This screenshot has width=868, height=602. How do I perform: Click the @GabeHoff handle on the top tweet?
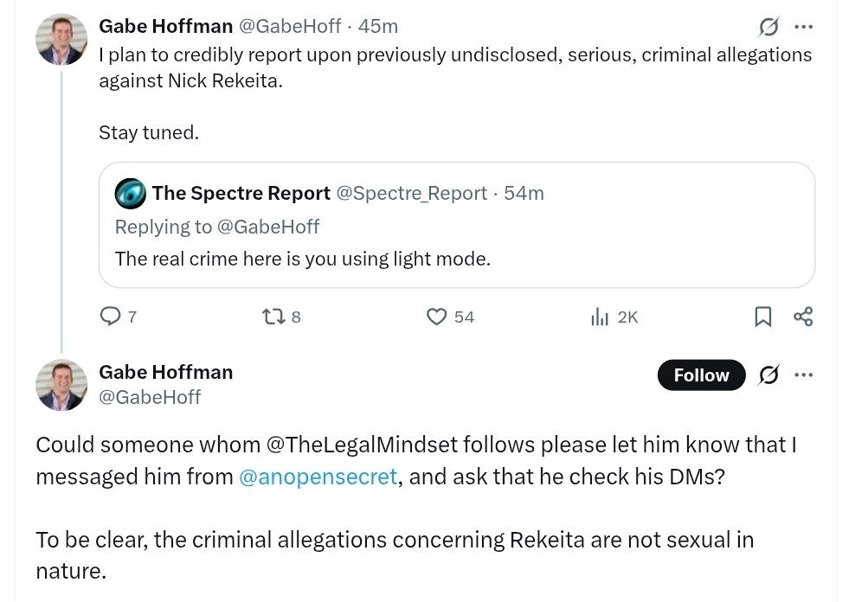[x=289, y=26]
